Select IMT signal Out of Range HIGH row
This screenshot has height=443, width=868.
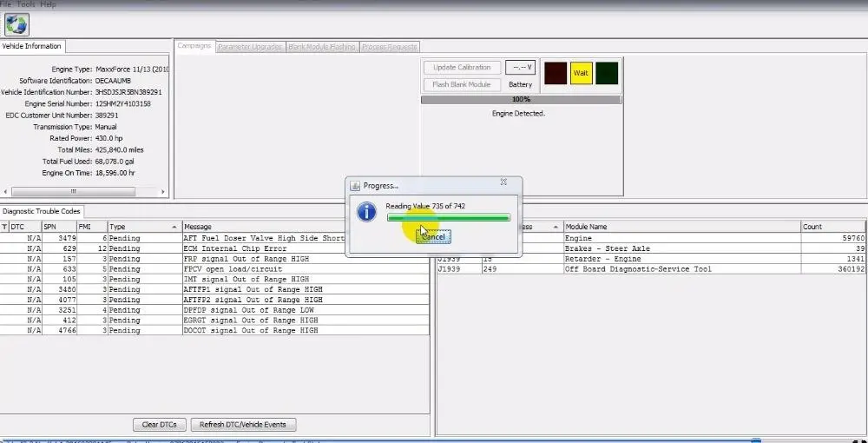pos(214,279)
